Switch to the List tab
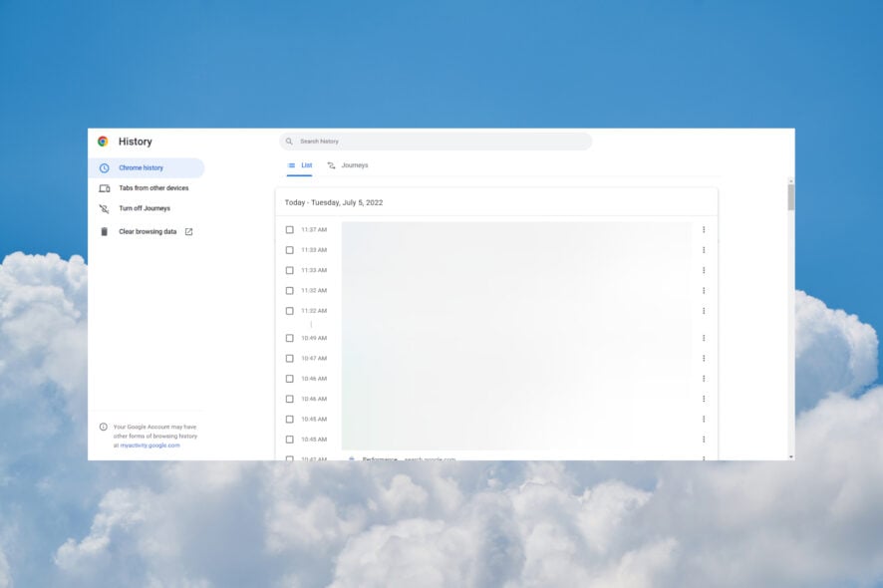 pyautogui.click(x=300, y=165)
